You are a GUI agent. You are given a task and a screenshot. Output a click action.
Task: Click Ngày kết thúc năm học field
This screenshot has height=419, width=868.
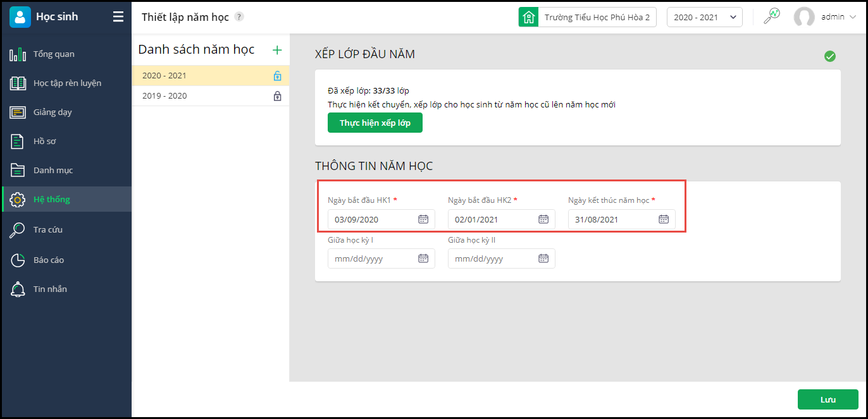tap(622, 219)
